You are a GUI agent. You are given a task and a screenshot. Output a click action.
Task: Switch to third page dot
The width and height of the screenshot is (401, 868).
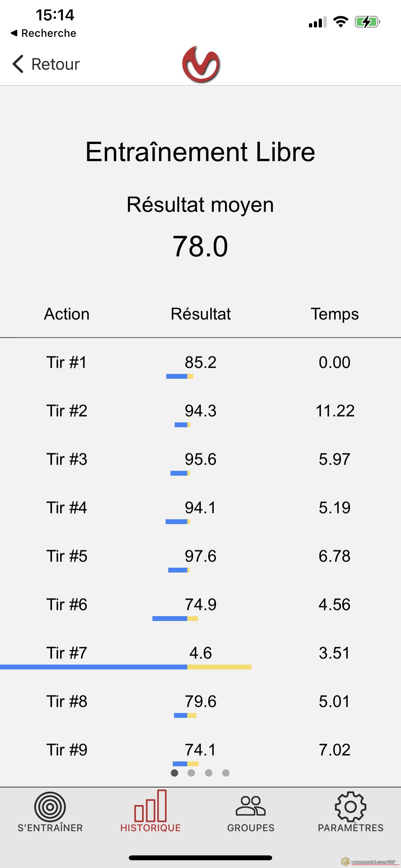(x=209, y=773)
